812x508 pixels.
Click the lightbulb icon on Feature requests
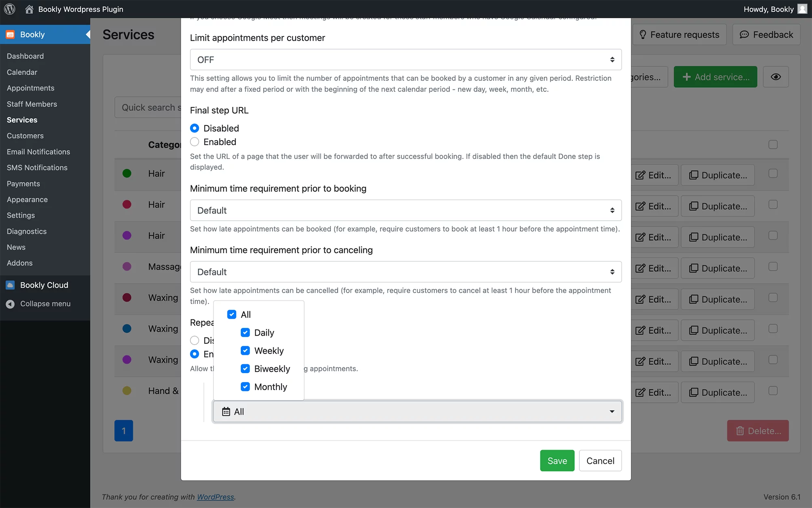click(643, 35)
